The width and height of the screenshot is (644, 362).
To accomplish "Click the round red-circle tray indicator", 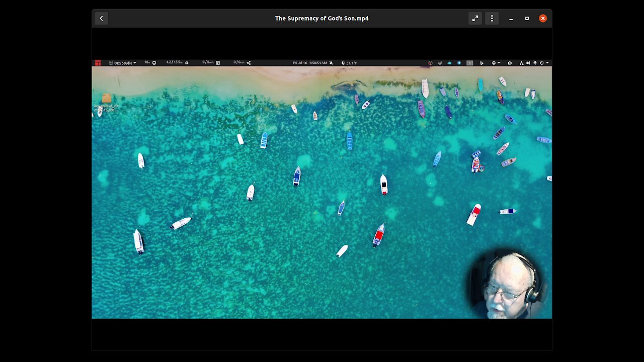I will [x=430, y=63].
